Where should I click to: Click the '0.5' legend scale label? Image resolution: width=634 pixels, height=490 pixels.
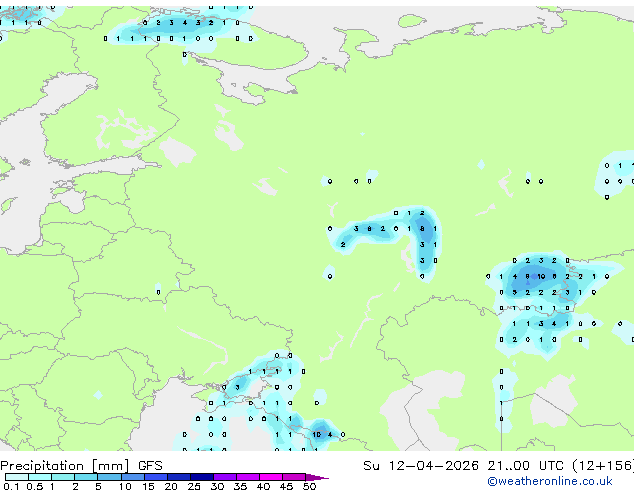[x=35, y=486]
